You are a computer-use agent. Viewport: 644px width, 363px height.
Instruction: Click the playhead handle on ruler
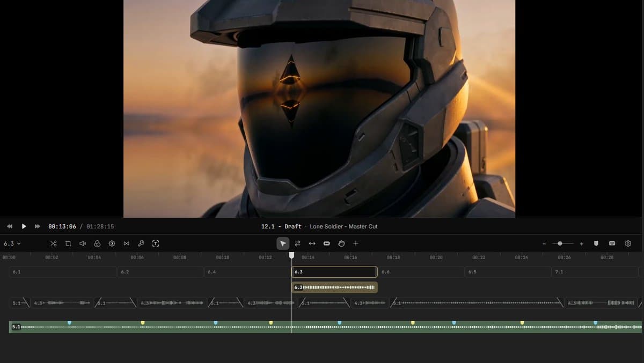tap(291, 256)
